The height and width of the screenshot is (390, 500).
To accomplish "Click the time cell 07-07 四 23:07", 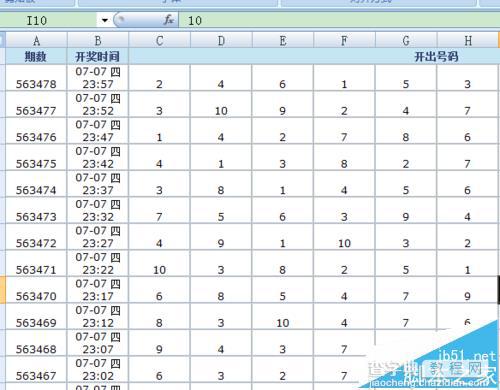I will [x=98, y=343].
